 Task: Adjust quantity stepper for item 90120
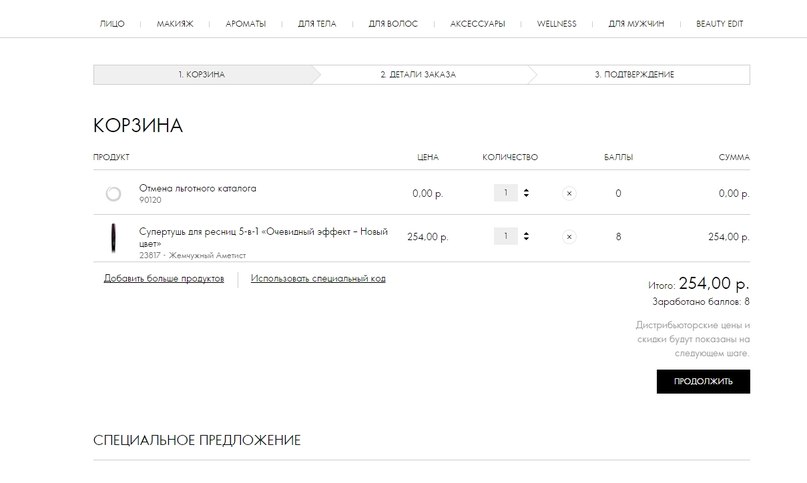point(526,193)
